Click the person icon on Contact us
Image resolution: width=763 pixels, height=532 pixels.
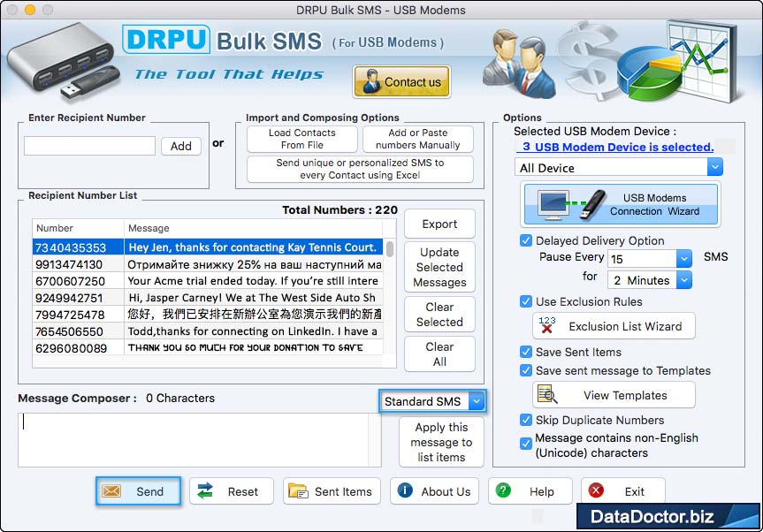point(370,81)
